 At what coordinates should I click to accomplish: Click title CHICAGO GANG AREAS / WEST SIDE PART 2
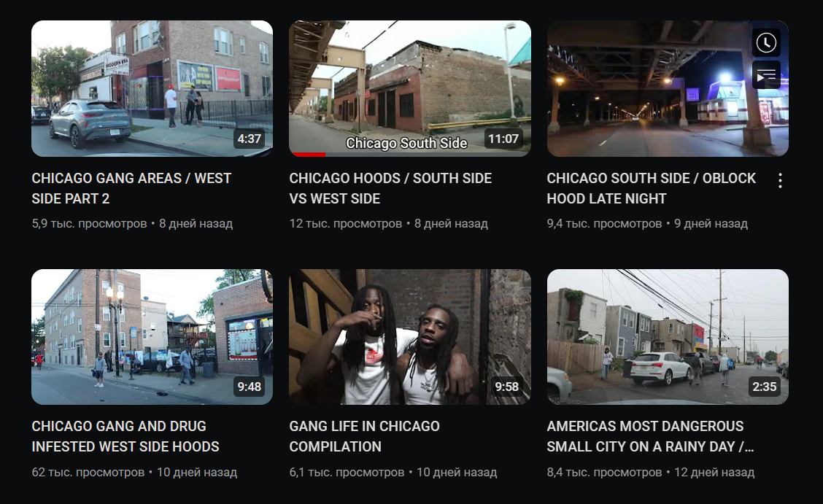point(131,188)
